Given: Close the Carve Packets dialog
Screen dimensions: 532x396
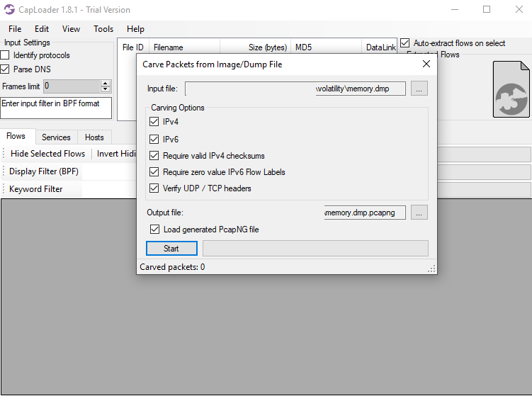Looking at the screenshot, I should pyautogui.click(x=426, y=64).
